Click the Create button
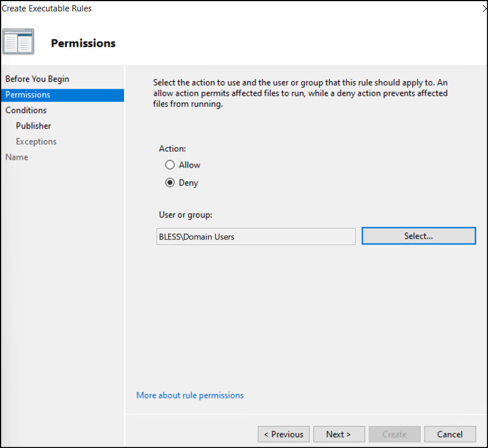 pos(395,434)
